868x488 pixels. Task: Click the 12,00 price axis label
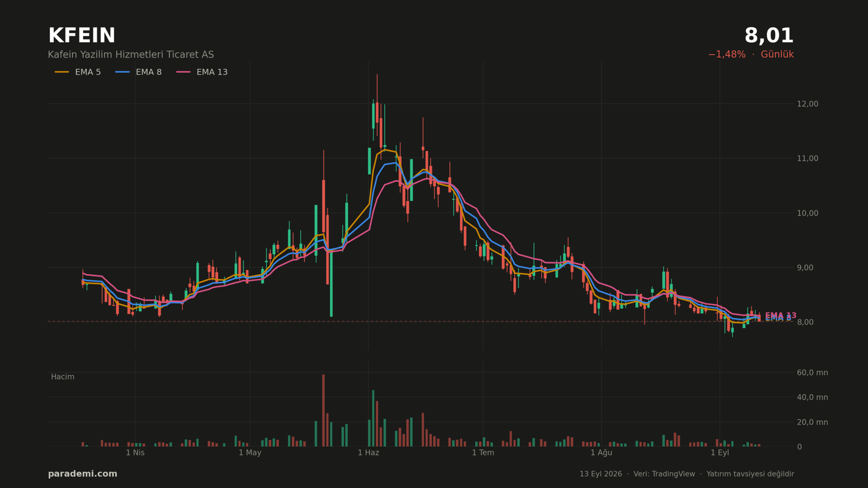pyautogui.click(x=807, y=104)
